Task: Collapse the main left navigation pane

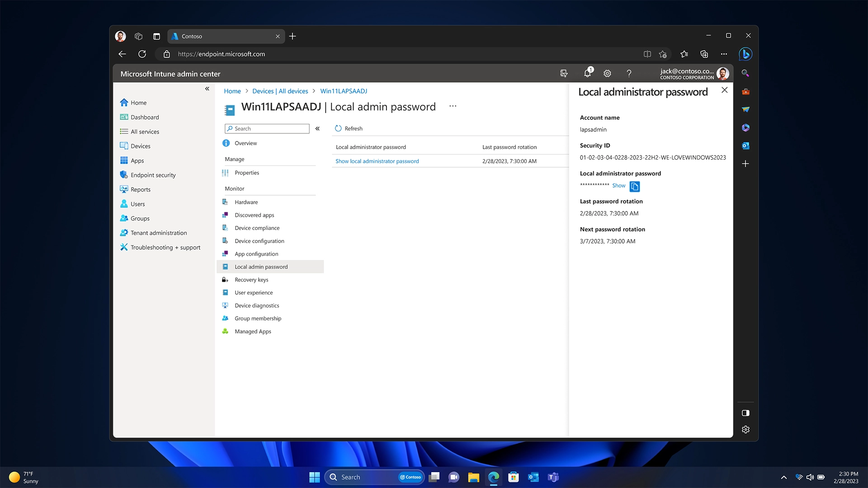Action: (x=207, y=89)
